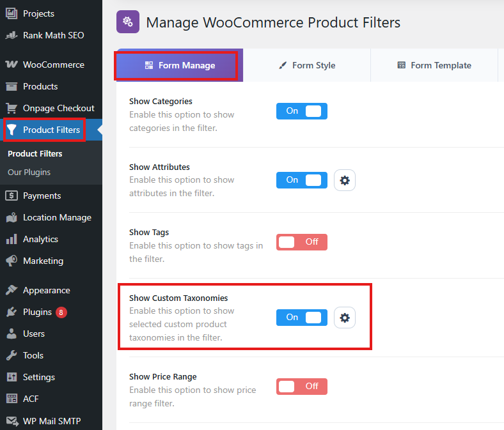This screenshot has width=504, height=430.
Task: Turn off Show Custom Taxonomies toggle
Action: point(302,318)
